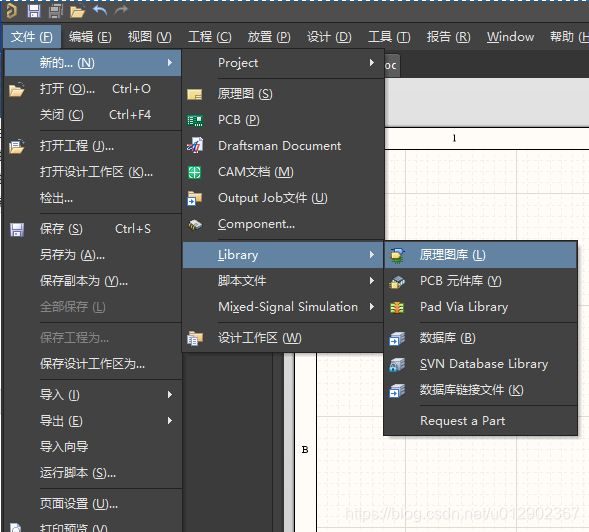
Task: Click the Pad Via Library icon
Action: pos(397,308)
